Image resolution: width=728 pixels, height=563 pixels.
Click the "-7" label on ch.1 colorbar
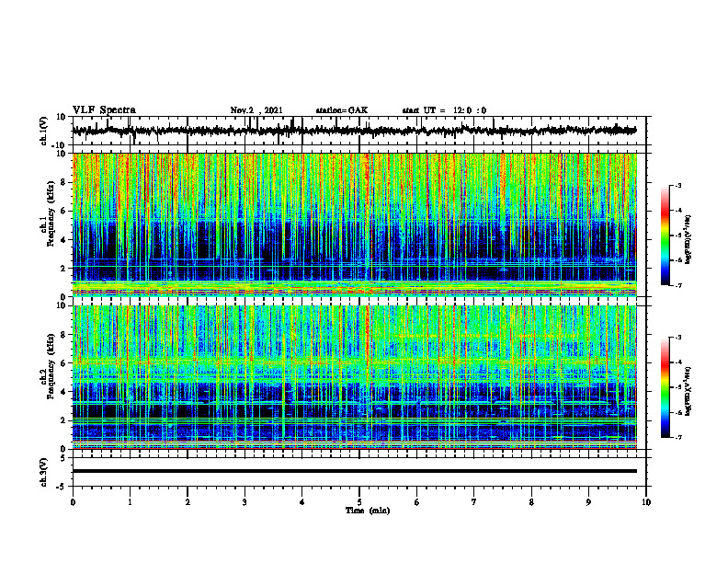(677, 285)
